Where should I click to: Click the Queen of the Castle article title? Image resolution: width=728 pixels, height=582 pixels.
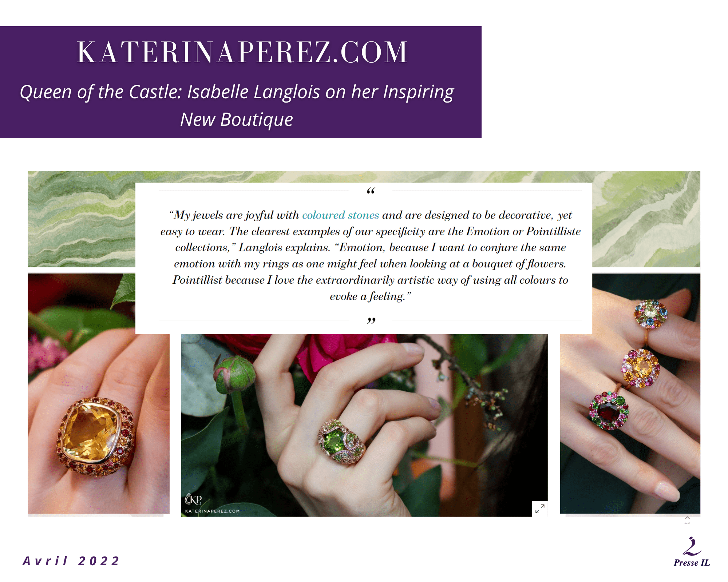237,105
